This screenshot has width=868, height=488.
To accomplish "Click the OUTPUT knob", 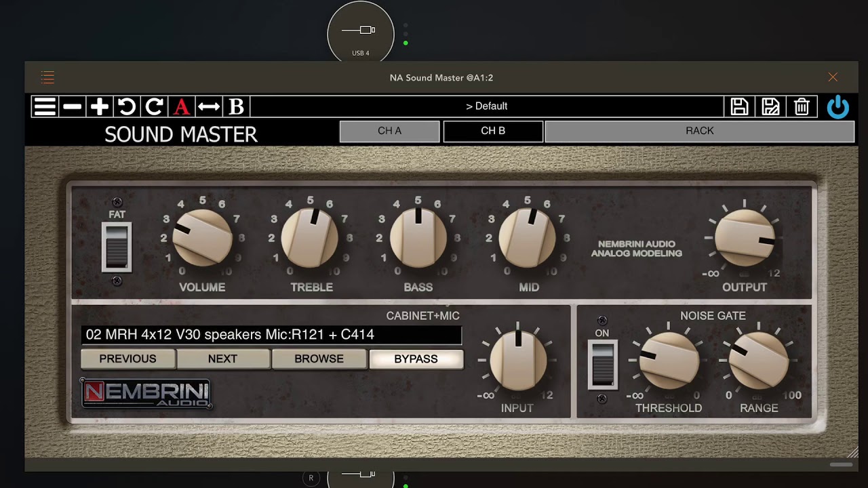I will (x=745, y=237).
